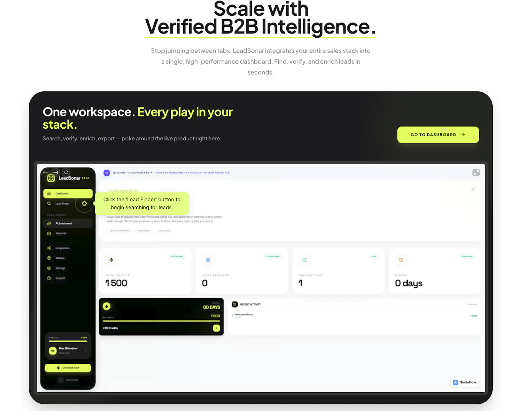
Task: Open Affiliate in the sidebar
Action: point(68,258)
